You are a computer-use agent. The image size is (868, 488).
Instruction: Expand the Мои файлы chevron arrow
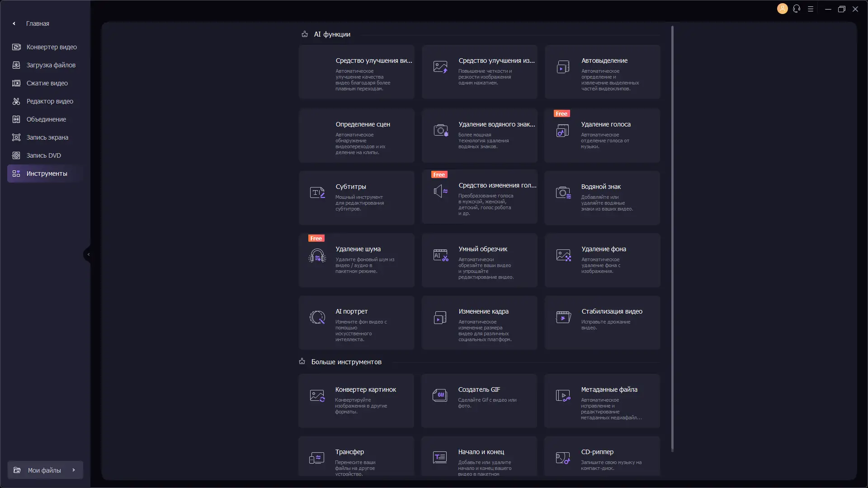tap(74, 470)
